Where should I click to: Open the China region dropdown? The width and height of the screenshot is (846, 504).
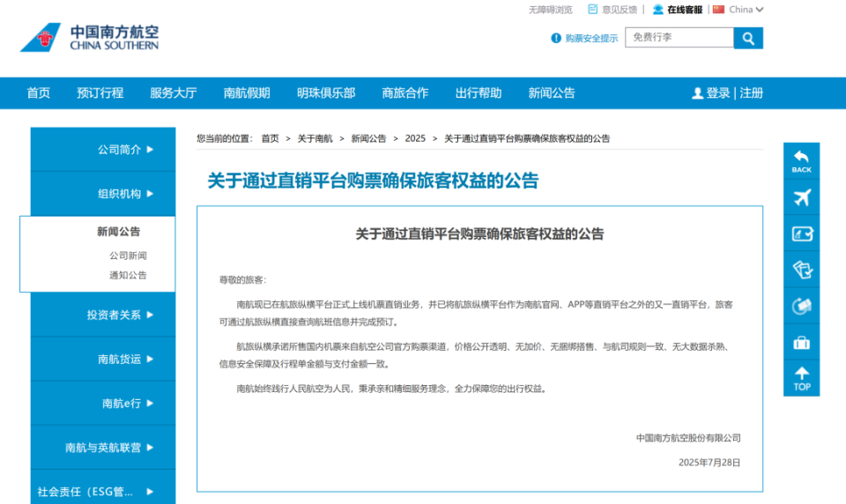click(x=746, y=9)
